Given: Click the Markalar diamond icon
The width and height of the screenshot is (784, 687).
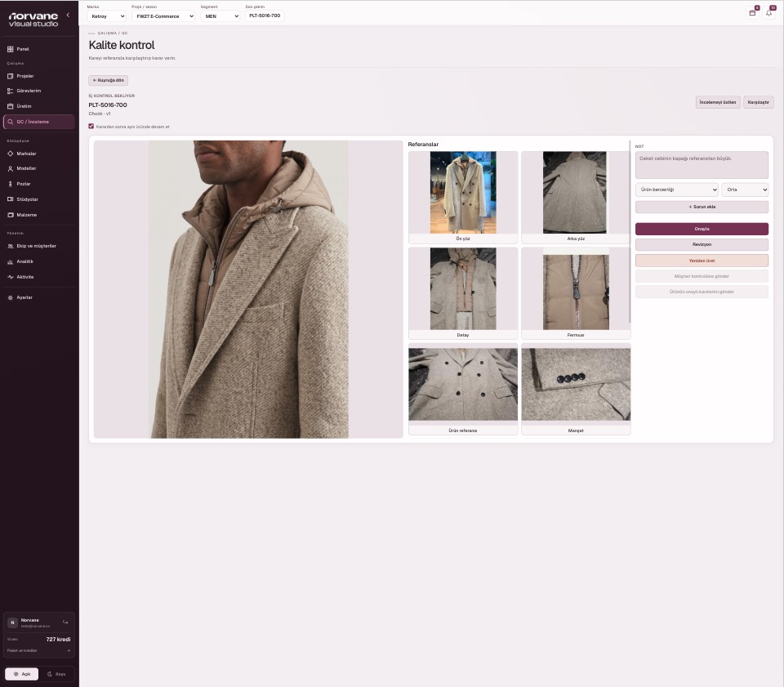Looking at the screenshot, I should 10,154.
